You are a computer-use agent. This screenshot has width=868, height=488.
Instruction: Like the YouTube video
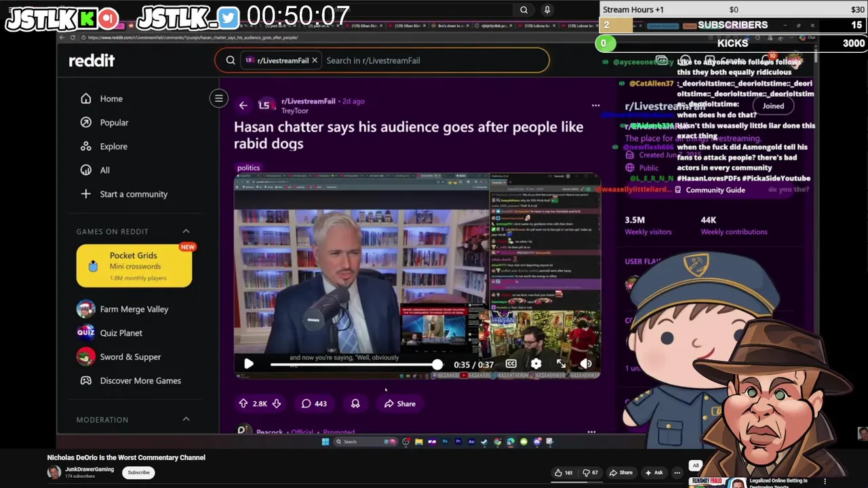click(x=563, y=472)
